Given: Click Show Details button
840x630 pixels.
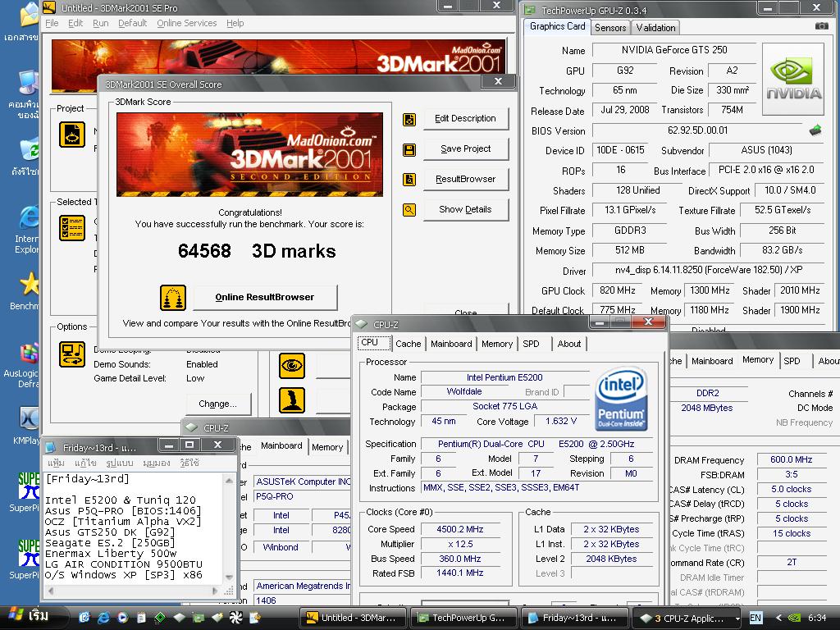Looking at the screenshot, I should (x=466, y=209).
